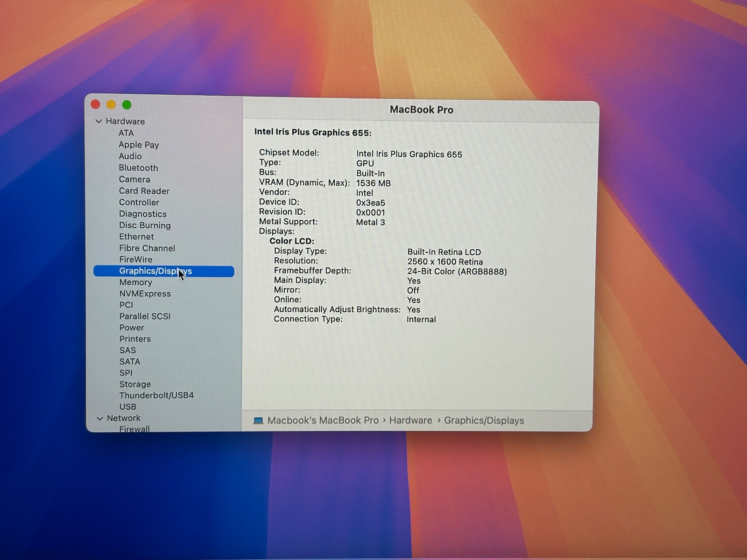
Task: Click the highlighted Graphics/Displays row
Action: (164, 271)
